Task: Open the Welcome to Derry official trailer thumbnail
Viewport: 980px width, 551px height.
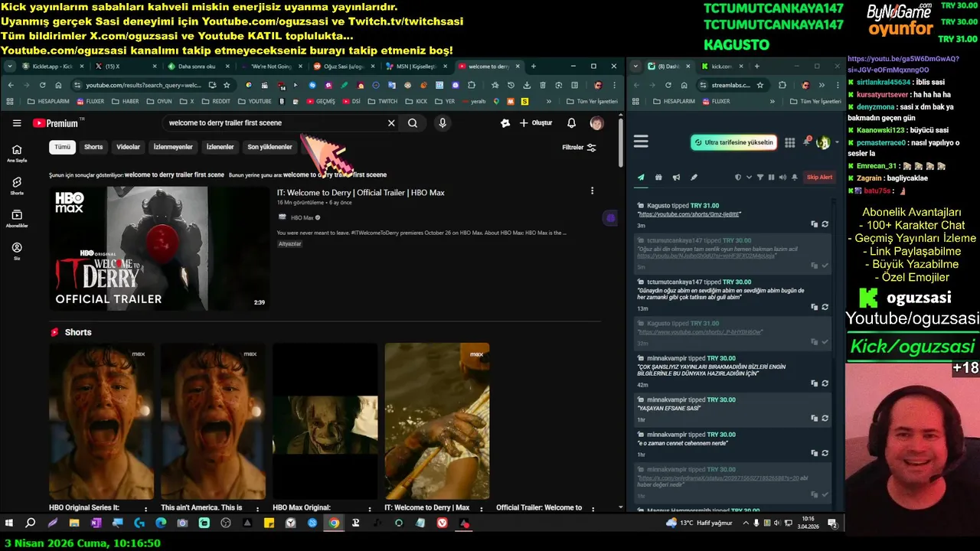Action: (x=159, y=249)
